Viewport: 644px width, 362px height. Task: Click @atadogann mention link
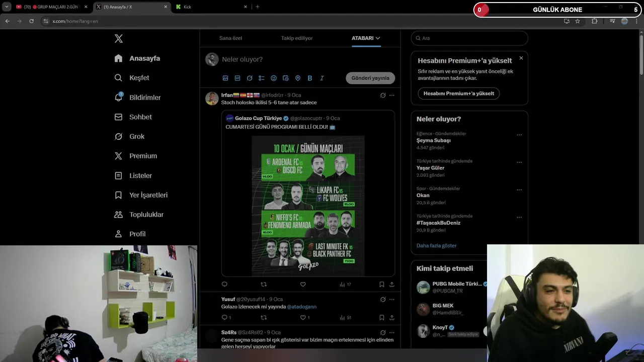[x=301, y=307]
